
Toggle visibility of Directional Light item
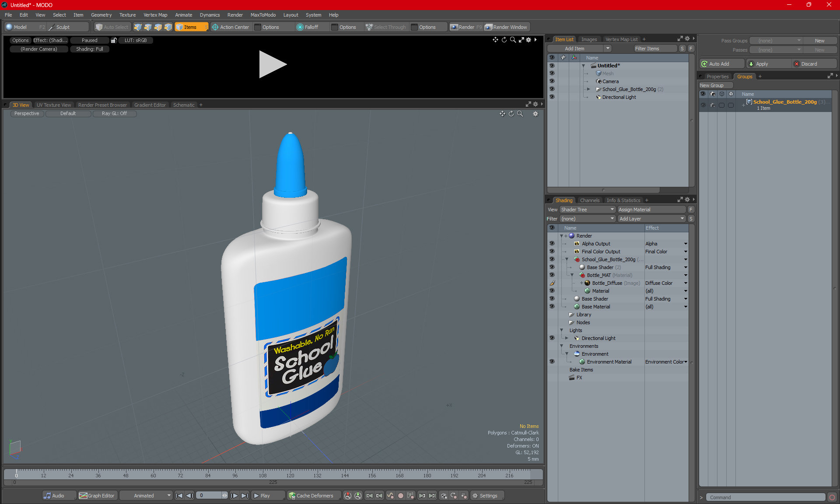tap(552, 97)
